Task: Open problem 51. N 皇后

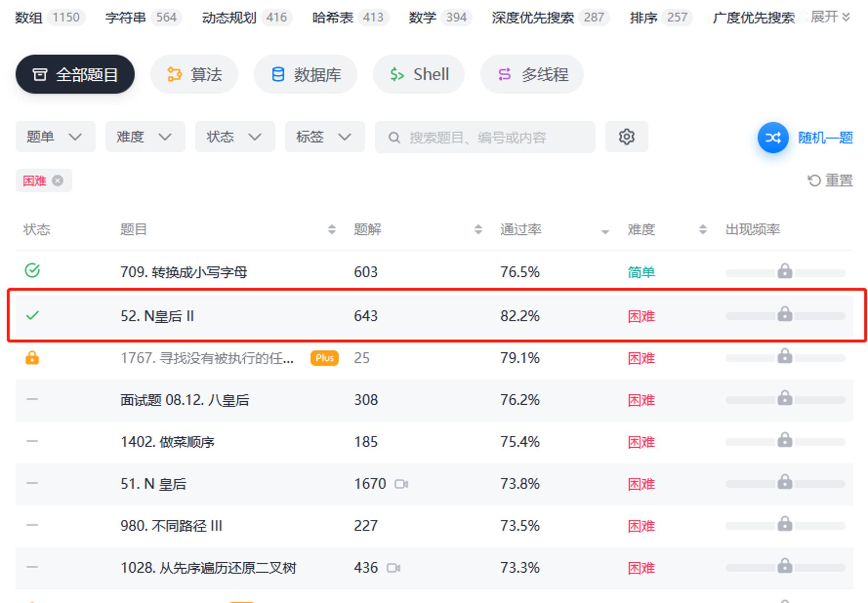Action: (x=153, y=484)
